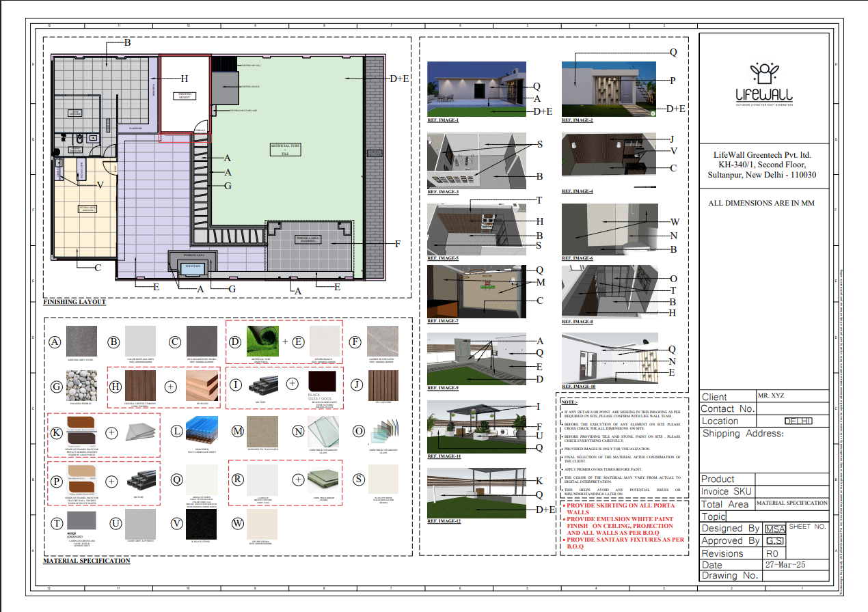Click circled letter W in Material Specification
The height and width of the screenshot is (612, 868).
[x=237, y=523]
